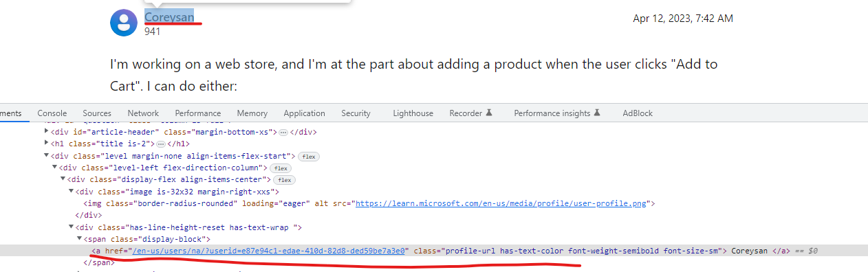Open the user-profile.png image URL
Image resolution: width=868 pixels, height=272 pixels.
pyautogui.click(x=501, y=204)
